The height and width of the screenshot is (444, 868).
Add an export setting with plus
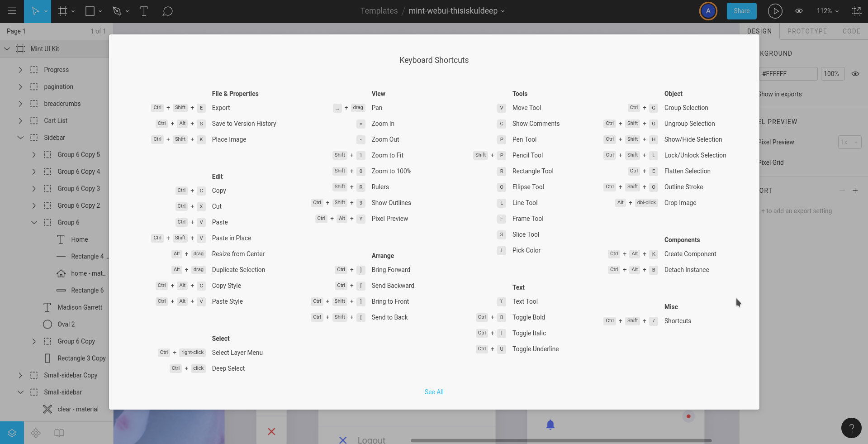point(855,191)
